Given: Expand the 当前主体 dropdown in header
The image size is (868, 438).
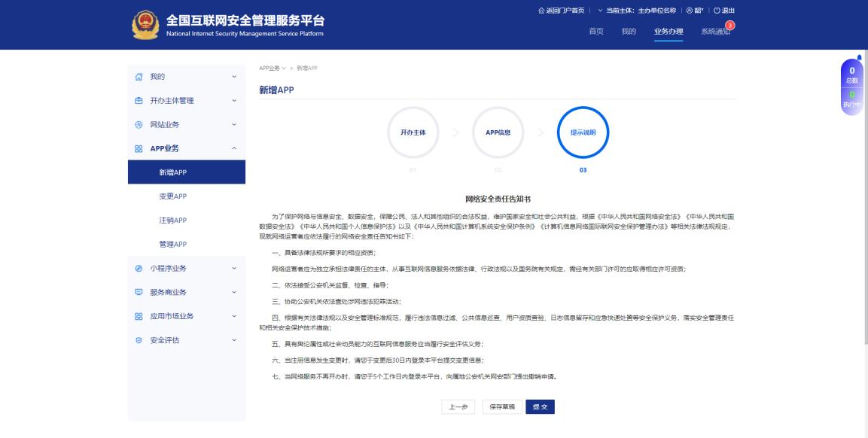Looking at the screenshot, I should (599, 11).
